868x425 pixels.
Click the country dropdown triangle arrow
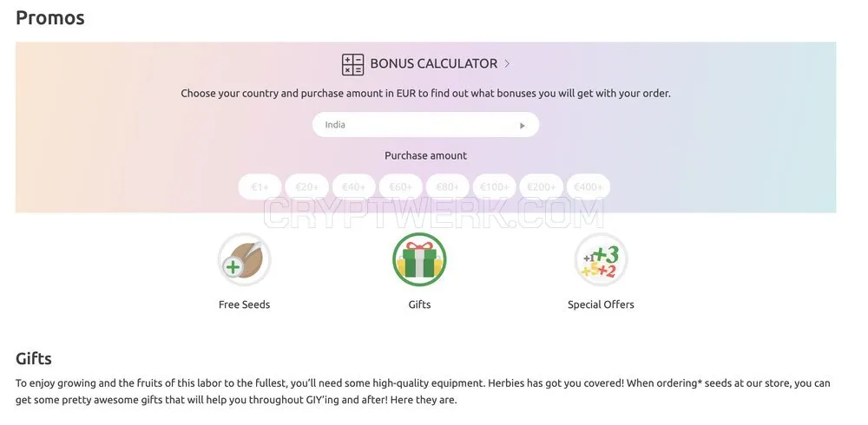(x=523, y=126)
